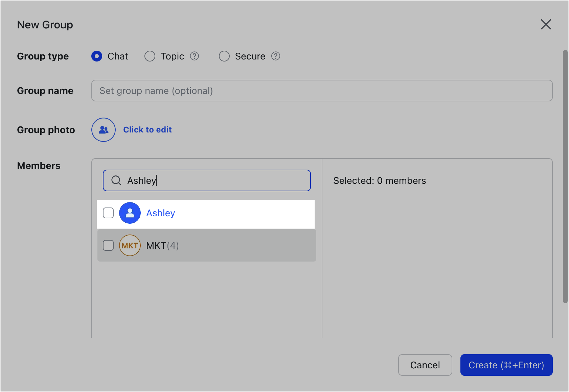
Task: Close the New Group dialog
Action: click(x=546, y=24)
